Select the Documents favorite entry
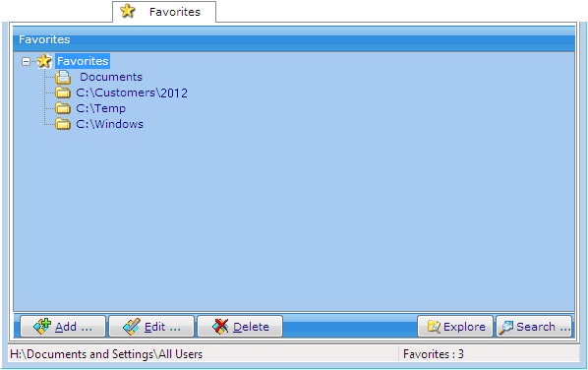Viewport: 588px width, 370px height. pos(111,77)
